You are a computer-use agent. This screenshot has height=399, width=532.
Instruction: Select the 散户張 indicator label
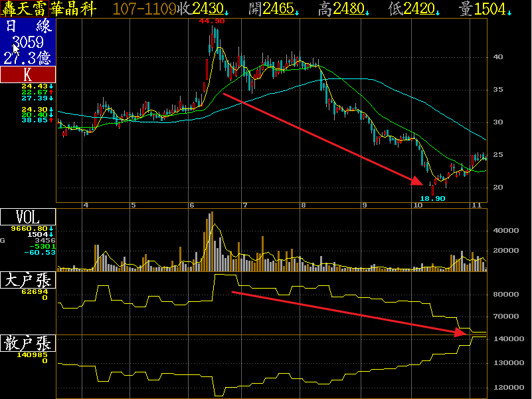click(28, 344)
